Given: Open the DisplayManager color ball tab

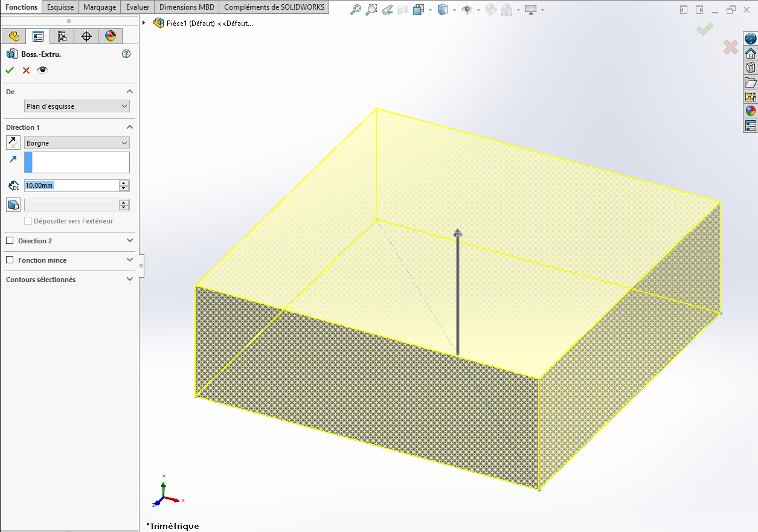Looking at the screenshot, I should (111, 36).
